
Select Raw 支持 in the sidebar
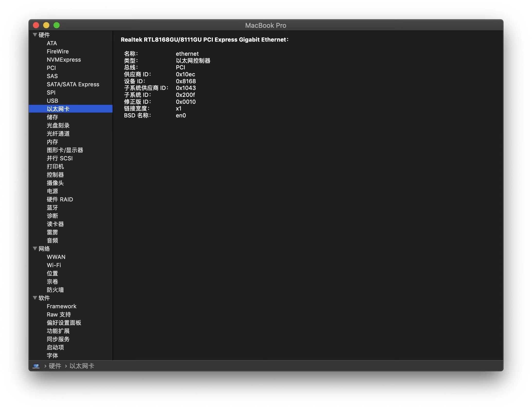pos(59,314)
